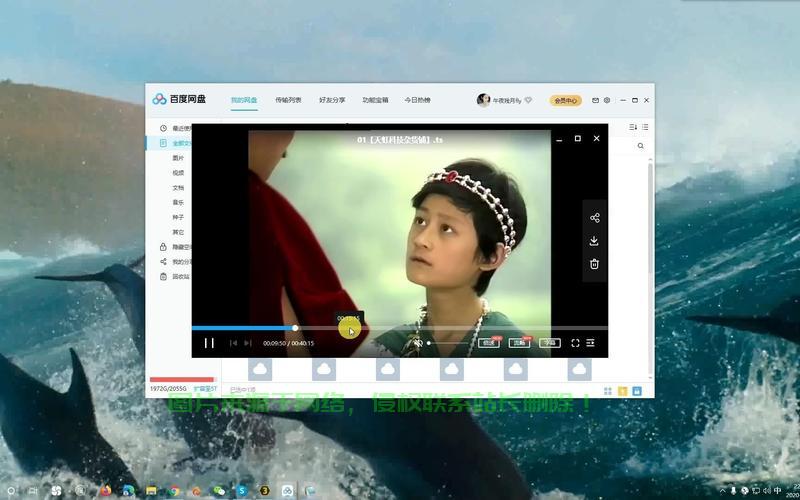Click the blue lock icon in bottom bar

(637, 391)
